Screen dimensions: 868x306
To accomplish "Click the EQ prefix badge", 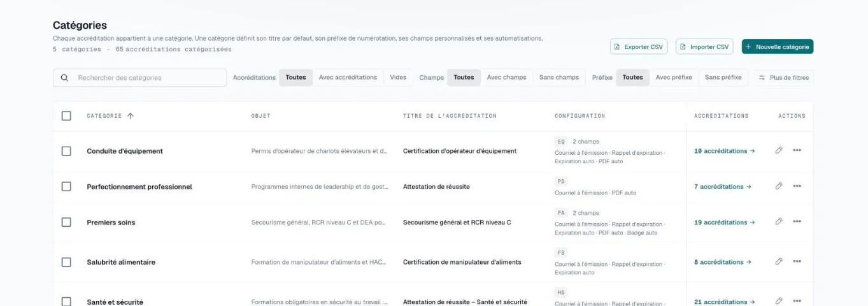I will point(561,142).
